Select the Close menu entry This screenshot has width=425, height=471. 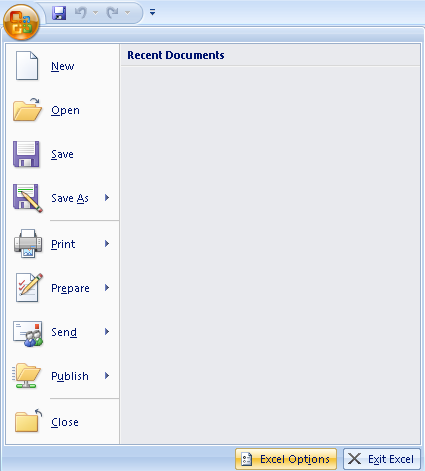point(62,422)
